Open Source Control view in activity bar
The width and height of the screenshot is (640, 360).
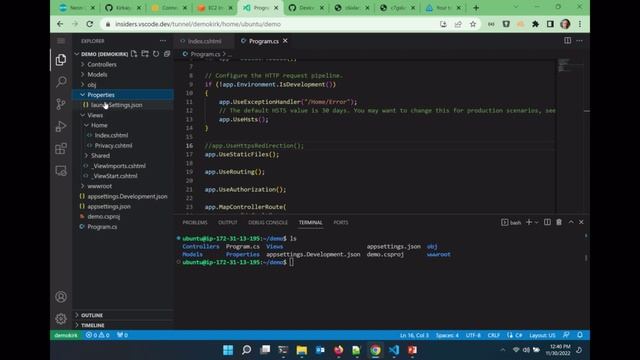tap(61, 104)
